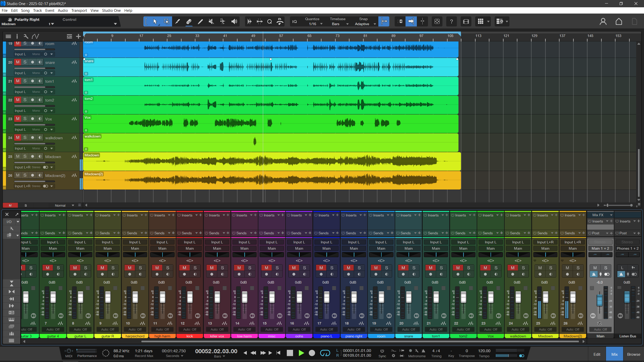The width and height of the screenshot is (644, 362).
Task: Expand the Timebase Bars dropdown
Action: [x=347, y=24]
